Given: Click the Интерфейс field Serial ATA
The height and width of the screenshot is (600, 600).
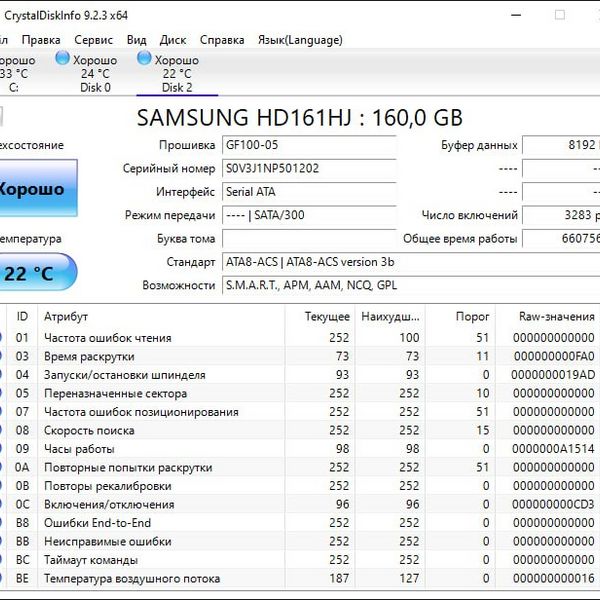Looking at the screenshot, I should (x=309, y=192).
